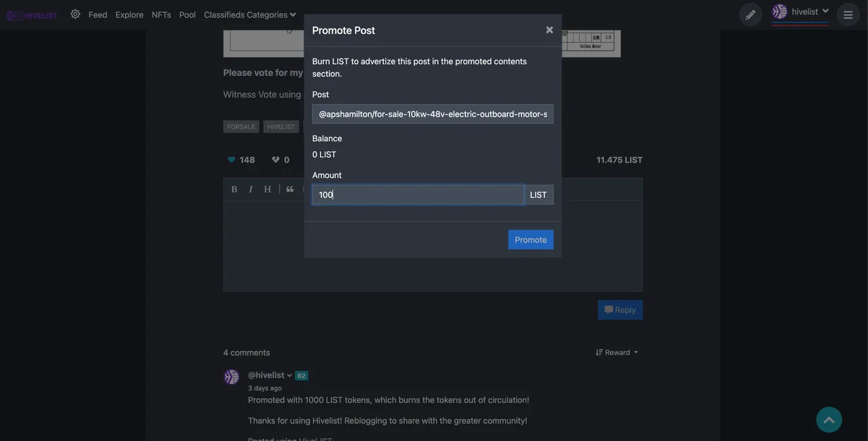
Task: Open the settings gear in the navbar
Action: coord(75,14)
